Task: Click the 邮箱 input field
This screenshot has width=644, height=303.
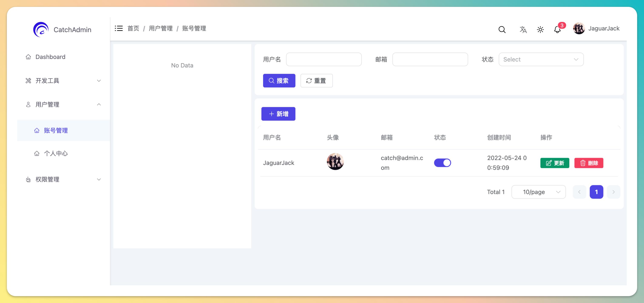Action: tap(430, 59)
